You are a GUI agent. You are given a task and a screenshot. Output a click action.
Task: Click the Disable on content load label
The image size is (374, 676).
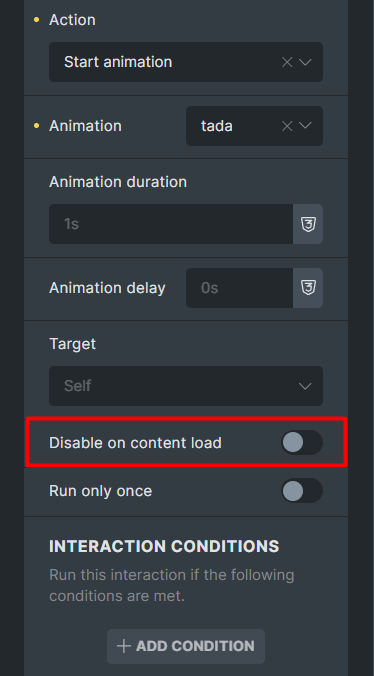[135, 443]
